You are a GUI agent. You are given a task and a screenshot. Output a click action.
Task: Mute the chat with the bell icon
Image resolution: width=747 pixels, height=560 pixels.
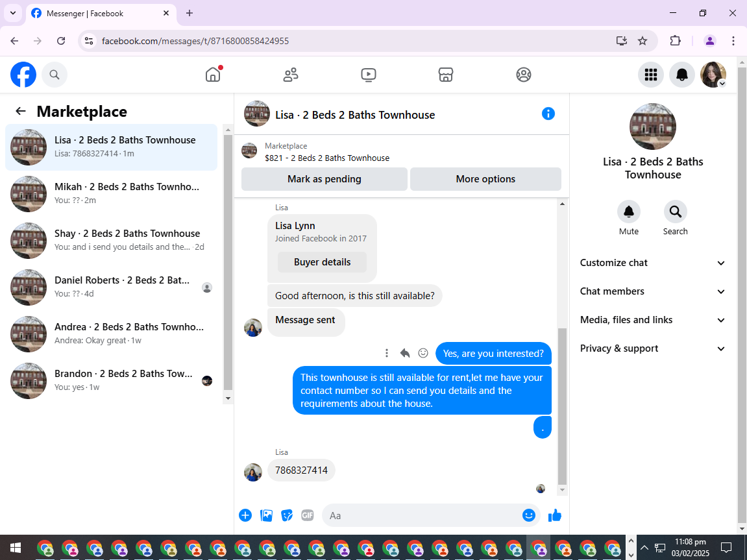pos(629,212)
